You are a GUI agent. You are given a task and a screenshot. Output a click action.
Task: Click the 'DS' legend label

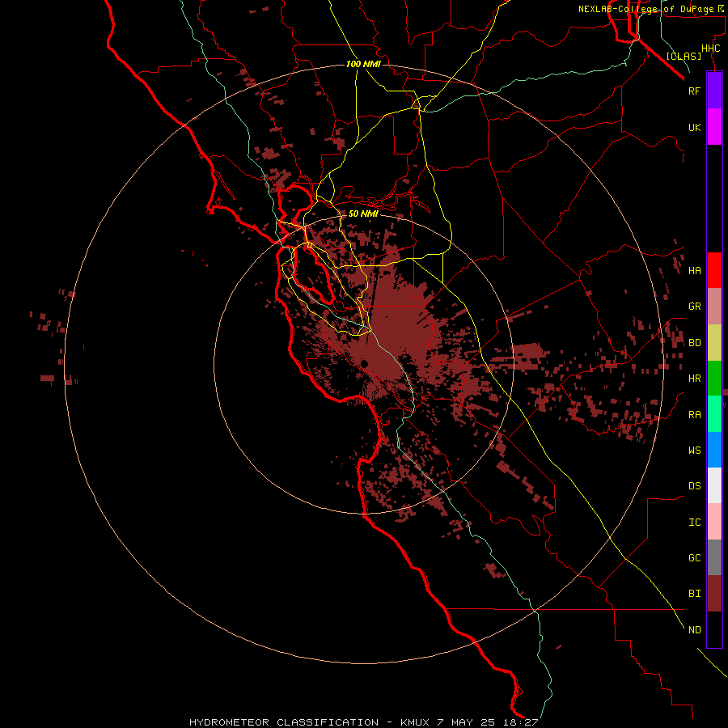point(694,486)
